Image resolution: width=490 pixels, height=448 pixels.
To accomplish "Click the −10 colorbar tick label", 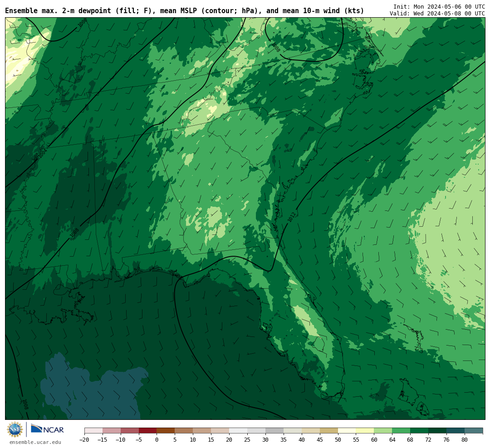I will coord(121,439).
